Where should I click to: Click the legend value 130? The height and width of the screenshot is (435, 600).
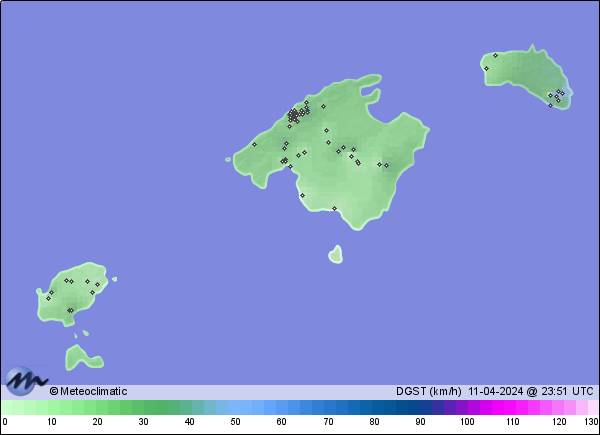(591, 422)
